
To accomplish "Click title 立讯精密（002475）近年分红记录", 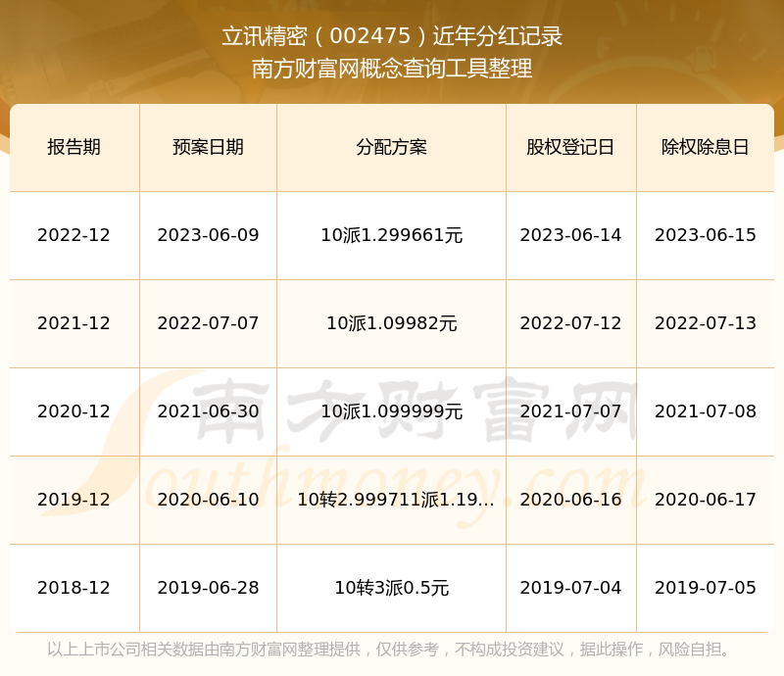I will [x=392, y=36].
